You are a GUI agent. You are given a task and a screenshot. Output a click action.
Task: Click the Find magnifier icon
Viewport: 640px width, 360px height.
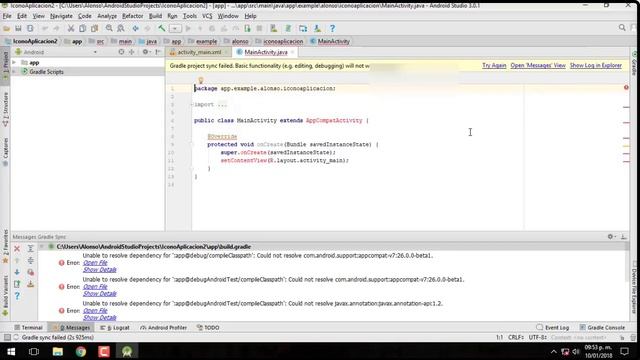point(109,29)
